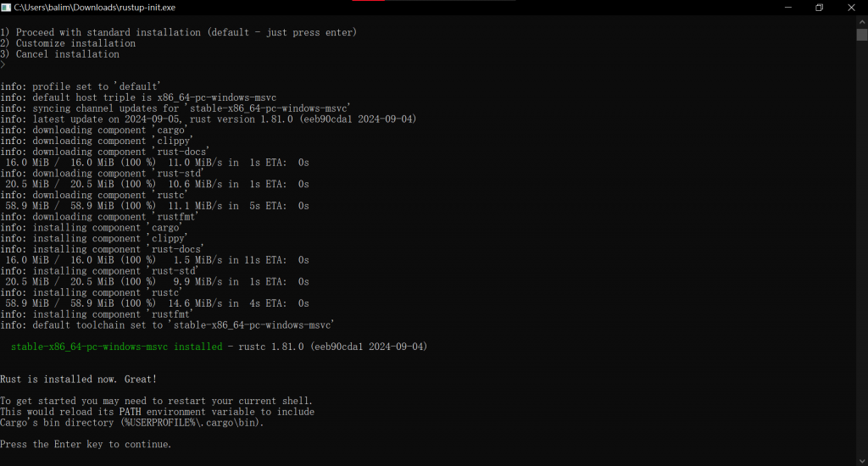The height and width of the screenshot is (466, 868).
Task: Close the rustup-init console window
Action: 851,8
